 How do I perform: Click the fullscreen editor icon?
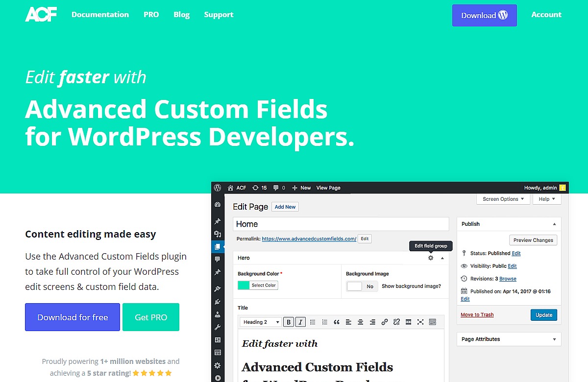tap(420, 322)
